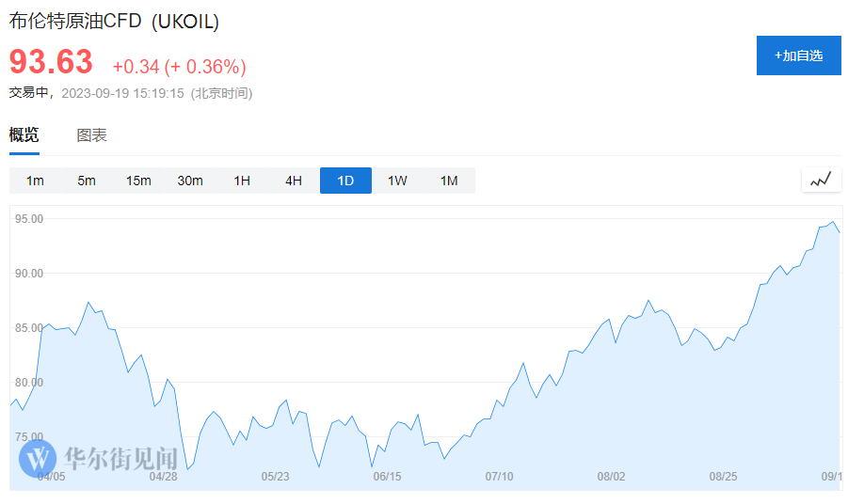Viewport: 848px width, 504px height.
Task: Open the 图表 tab
Action: [91, 134]
